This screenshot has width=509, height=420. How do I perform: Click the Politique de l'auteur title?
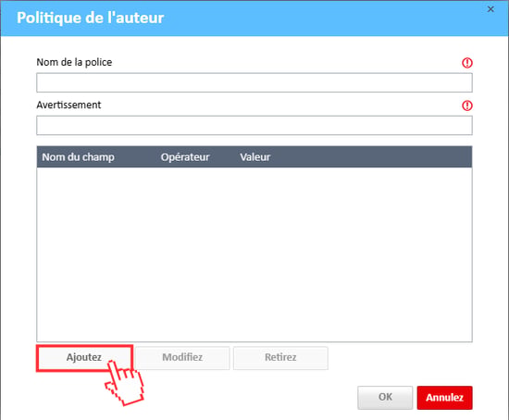point(91,18)
